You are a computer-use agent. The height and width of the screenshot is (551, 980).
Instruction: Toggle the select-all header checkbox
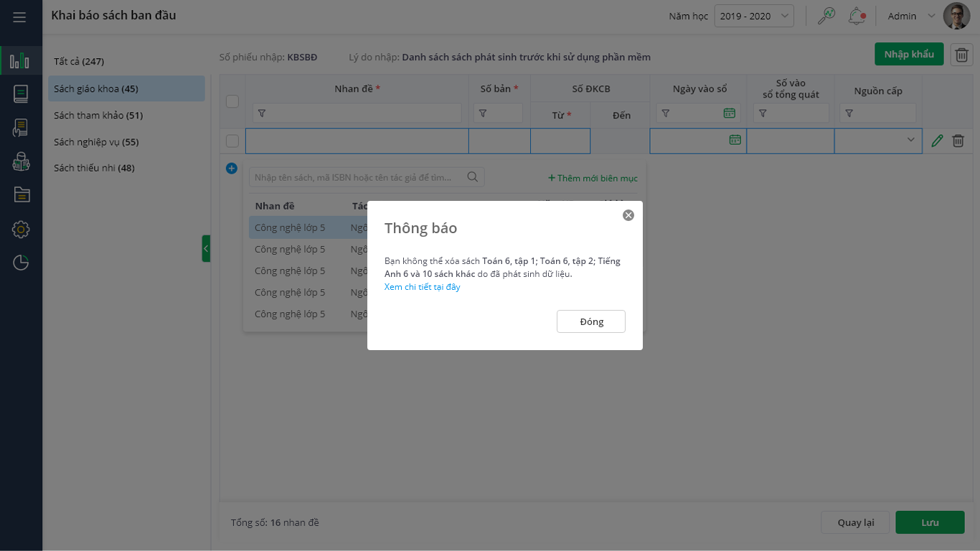click(x=232, y=102)
